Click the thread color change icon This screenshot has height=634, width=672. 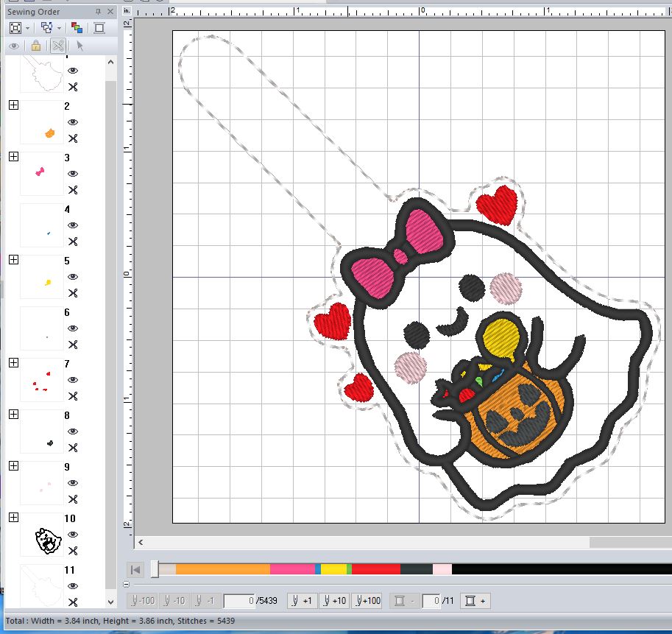[77, 28]
